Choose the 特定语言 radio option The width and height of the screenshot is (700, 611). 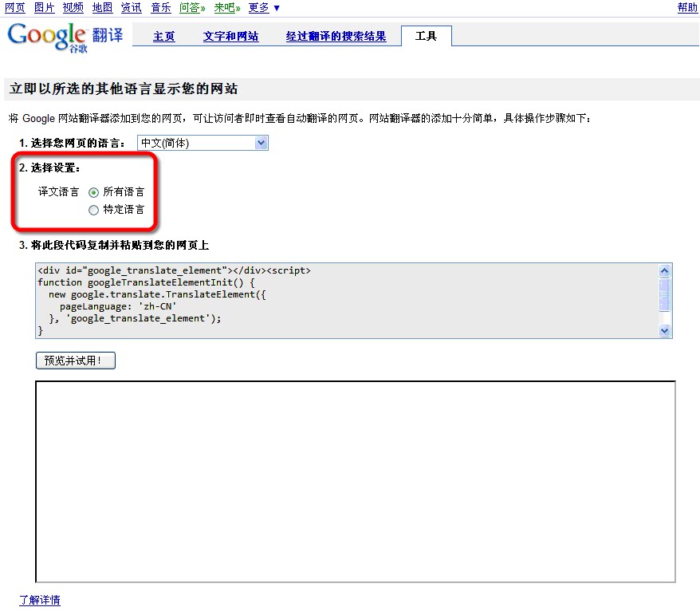pyautogui.click(x=93, y=210)
